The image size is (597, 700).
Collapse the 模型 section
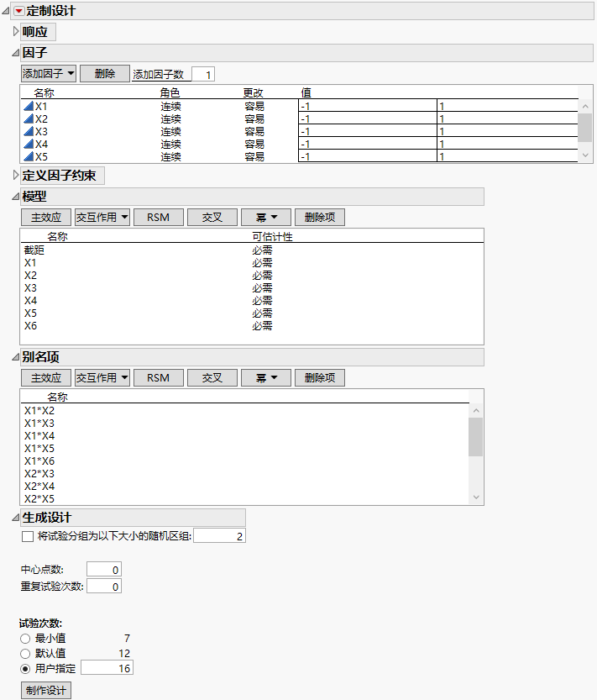pyautogui.click(x=16, y=197)
